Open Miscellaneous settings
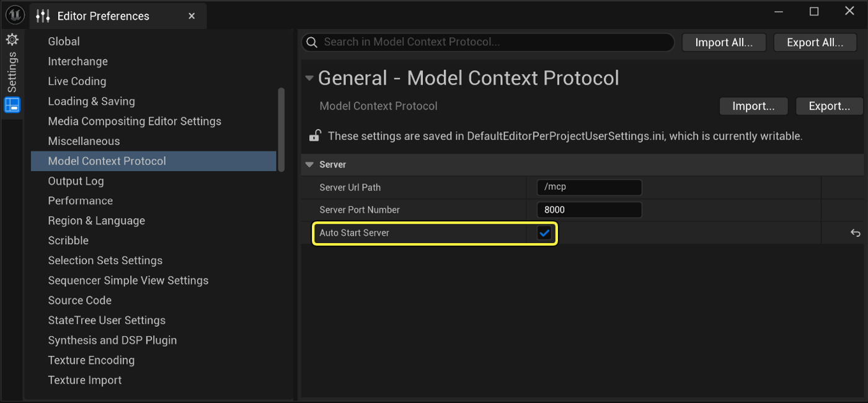The height and width of the screenshot is (403, 868). 84,141
